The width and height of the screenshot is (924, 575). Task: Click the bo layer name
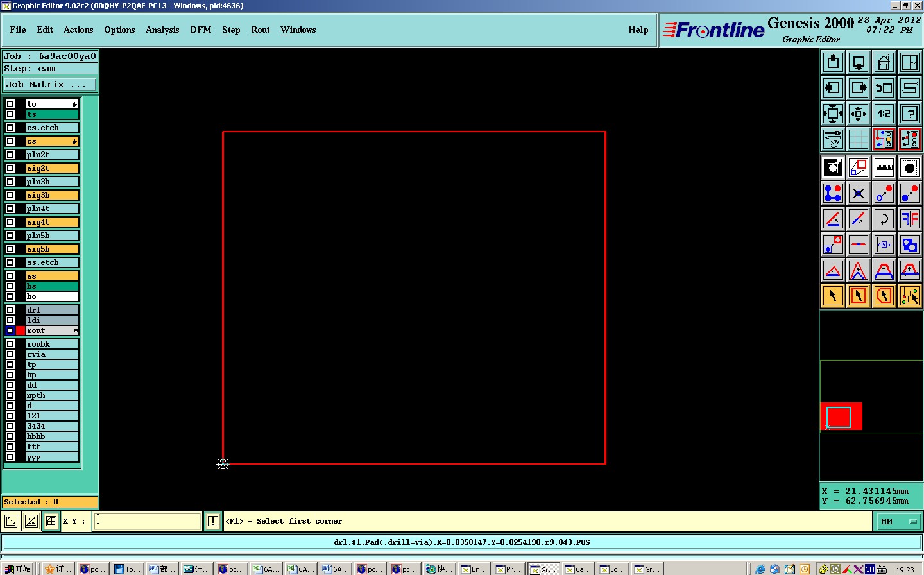pyautogui.click(x=52, y=296)
